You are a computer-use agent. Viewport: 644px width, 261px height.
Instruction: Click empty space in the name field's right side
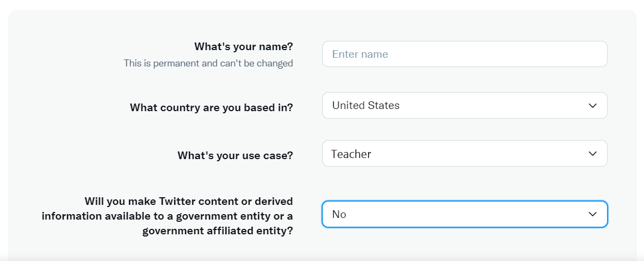(513, 54)
